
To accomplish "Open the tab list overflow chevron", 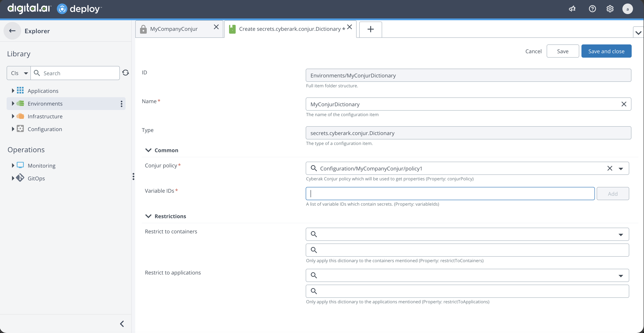I will tap(638, 33).
